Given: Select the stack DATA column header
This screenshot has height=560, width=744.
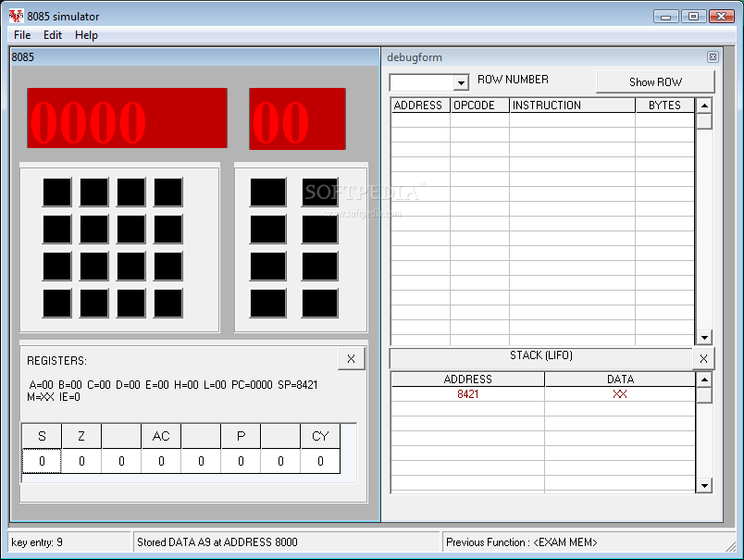Looking at the screenshot, I should 620,380.
